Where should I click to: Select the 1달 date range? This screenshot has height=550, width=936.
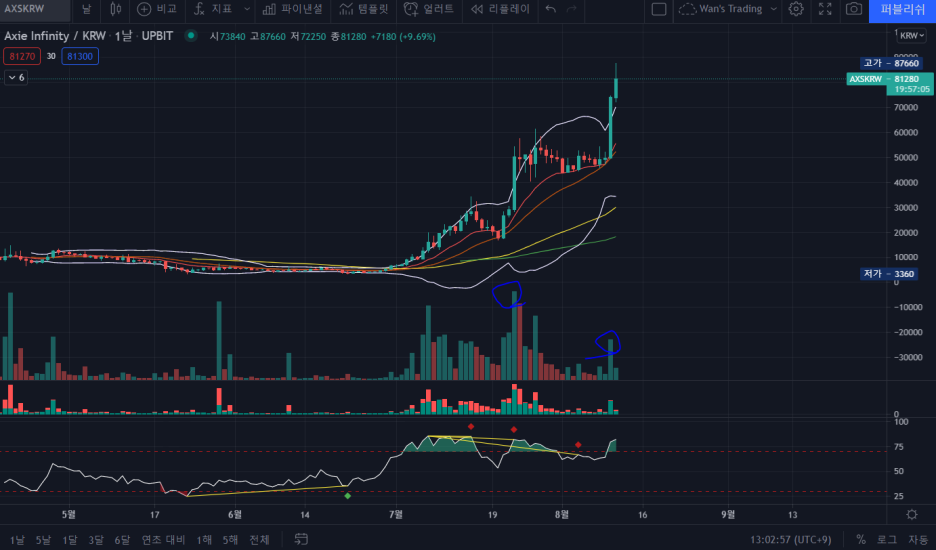[70, 540]
